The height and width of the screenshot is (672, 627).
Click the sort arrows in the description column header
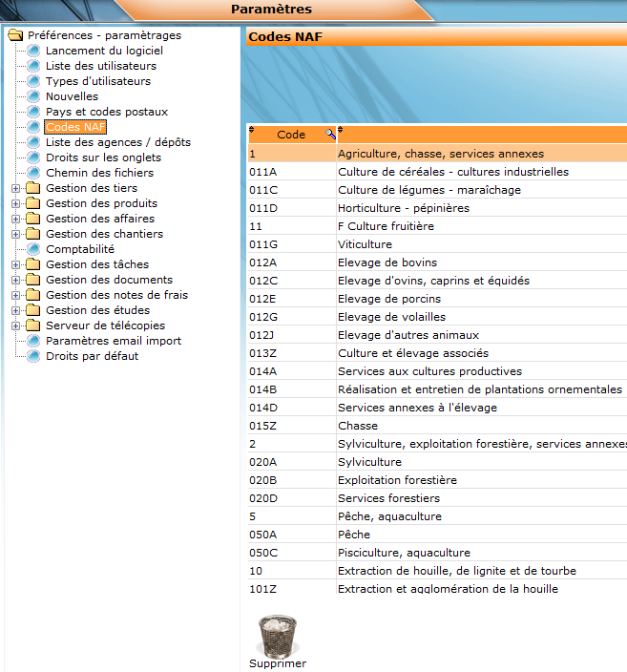[341, 130]
